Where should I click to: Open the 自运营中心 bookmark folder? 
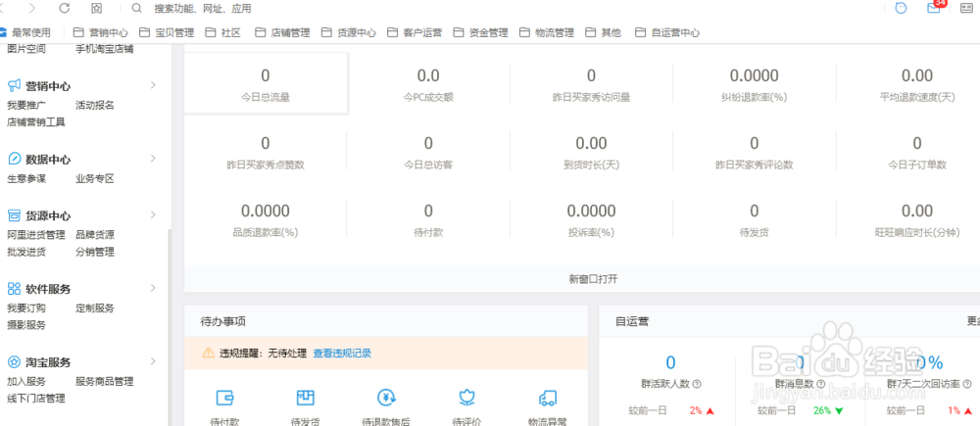[x=667, y=32]
